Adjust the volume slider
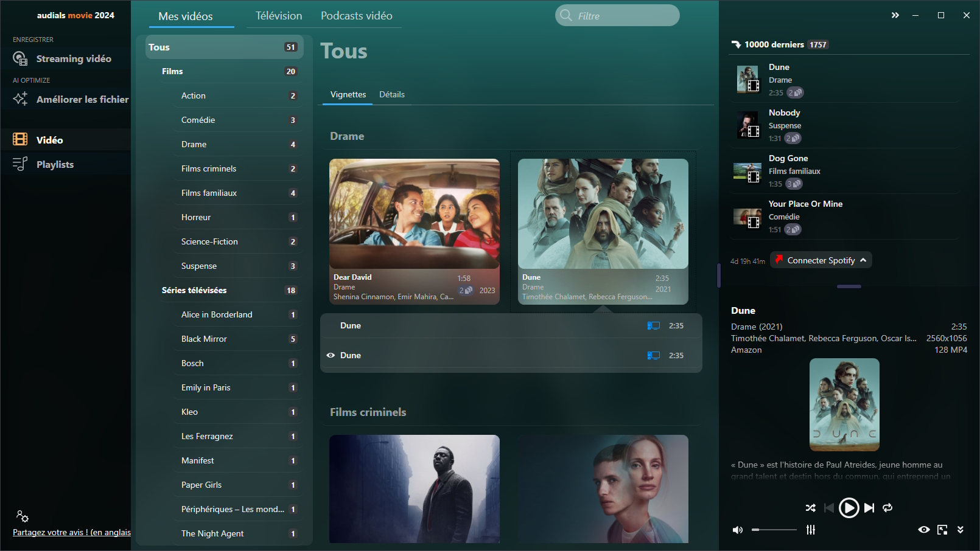This screenshot has height=551, width=980. click(x=774, y=530)
